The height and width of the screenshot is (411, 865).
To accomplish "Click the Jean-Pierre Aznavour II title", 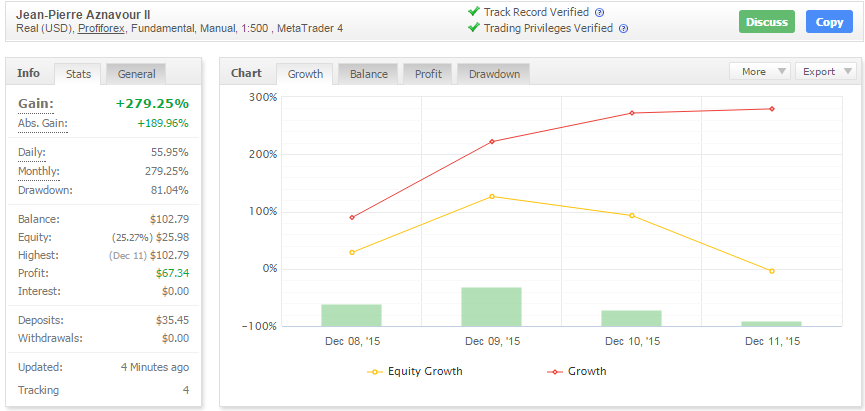I will pos(83,15).
